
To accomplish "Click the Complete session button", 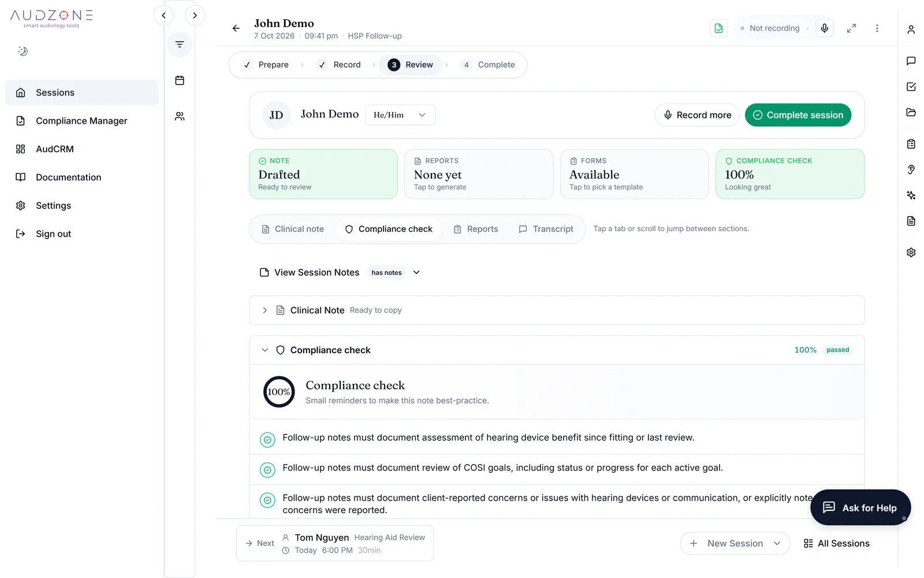I will [798, 115].
